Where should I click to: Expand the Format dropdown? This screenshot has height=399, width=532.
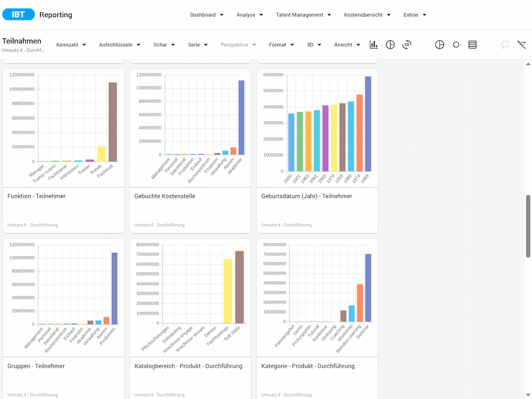[281, 44]
